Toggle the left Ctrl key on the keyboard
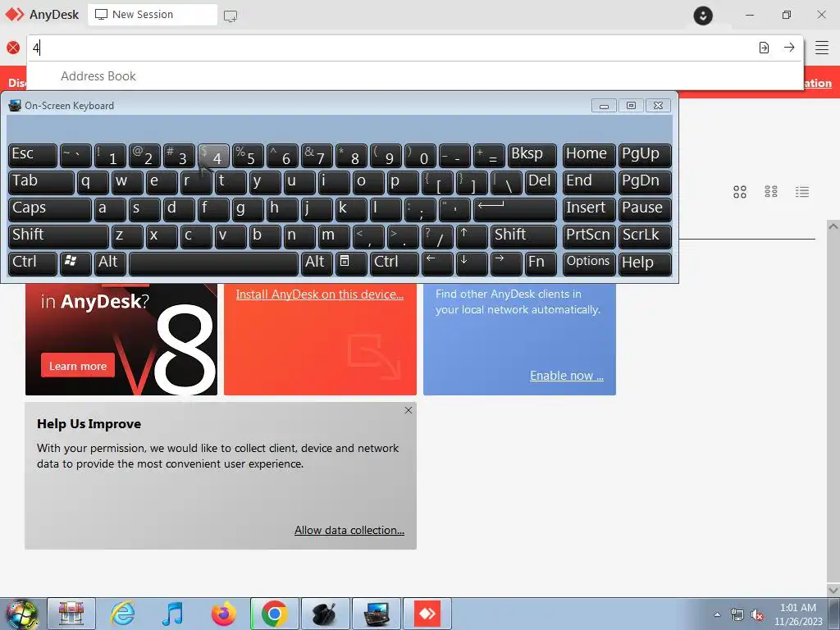 (33, 263)
